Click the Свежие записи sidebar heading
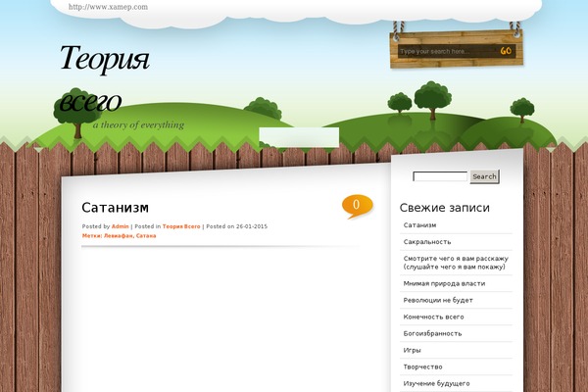 pyautogui.click(x=444, y=208)
